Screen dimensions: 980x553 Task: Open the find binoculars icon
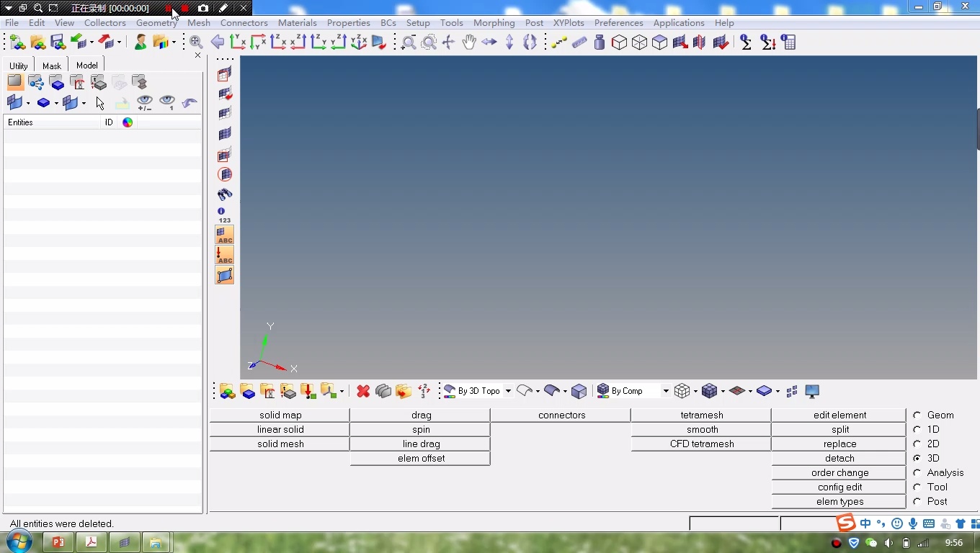pyautogui.click(x=225, y=194)
